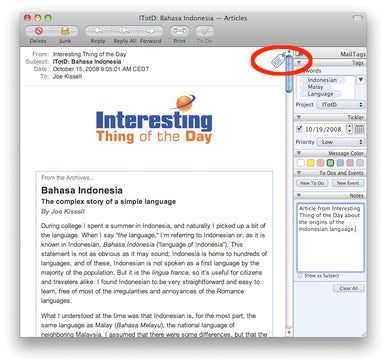Open the Priority Low dropdown
The height and width of the screenshot is (364, 386).
340,142
